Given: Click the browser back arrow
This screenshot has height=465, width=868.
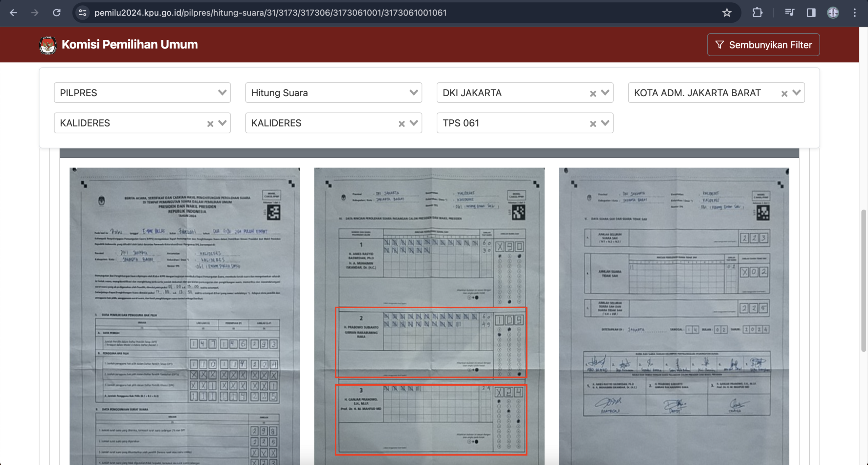Looking at the screenshot, I should (14, 13).
